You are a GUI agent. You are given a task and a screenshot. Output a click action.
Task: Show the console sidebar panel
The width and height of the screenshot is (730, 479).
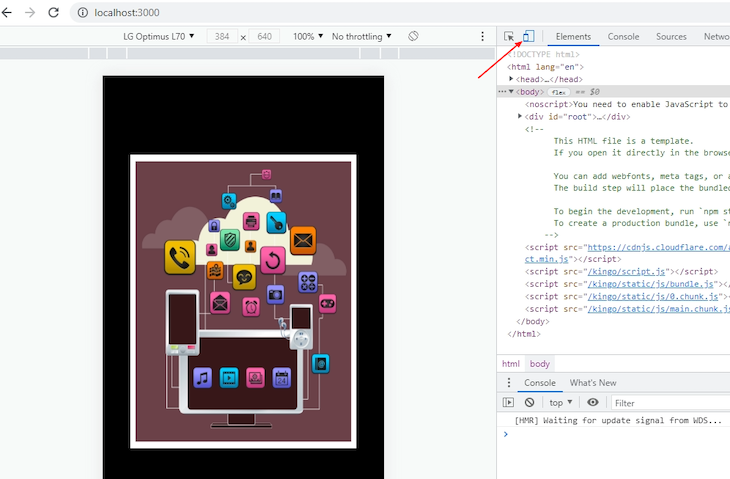point(508,402)
